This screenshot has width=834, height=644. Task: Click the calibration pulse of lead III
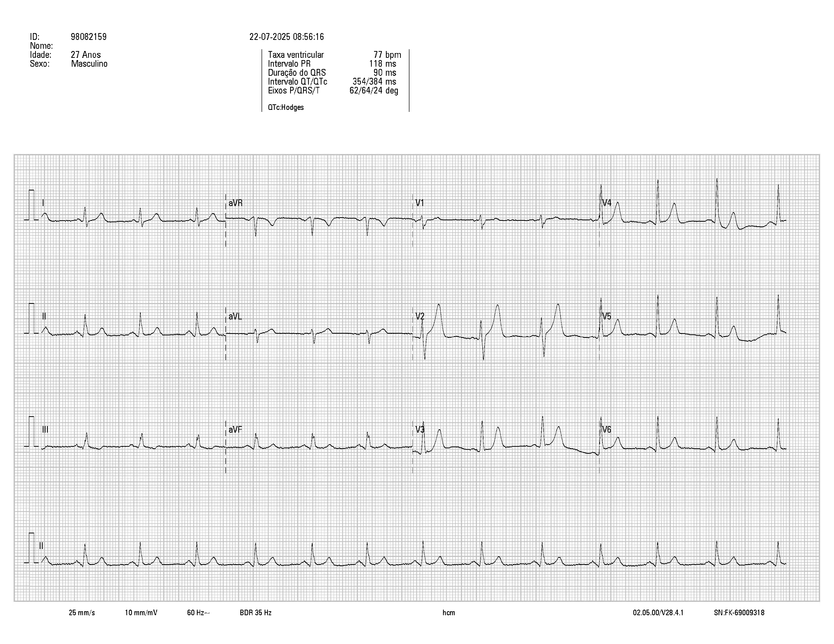(31, 432)
